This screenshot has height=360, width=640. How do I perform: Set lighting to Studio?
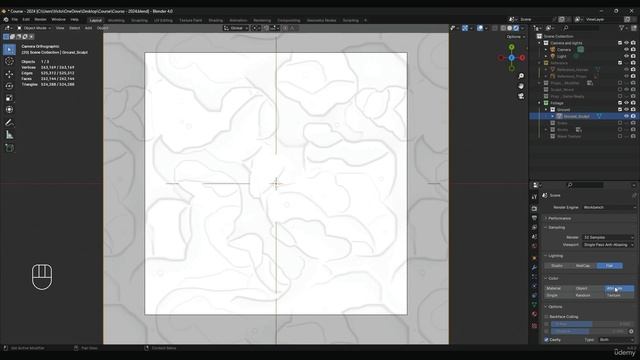pos(557,266)
